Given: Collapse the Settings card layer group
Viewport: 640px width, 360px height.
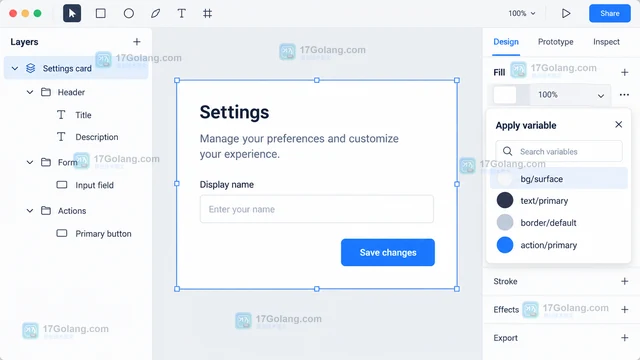Looking at the screenshot, I should point(15,68).
